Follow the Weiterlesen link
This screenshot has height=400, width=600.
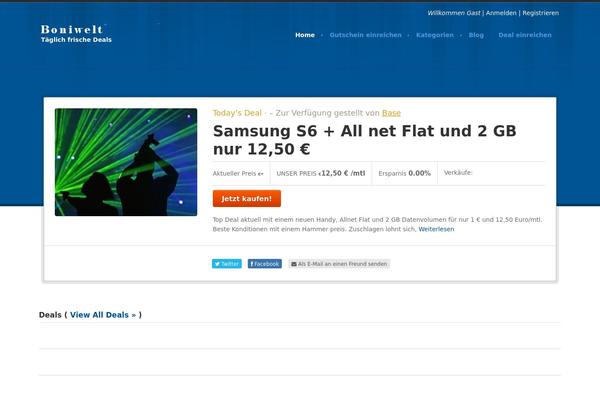436,229
